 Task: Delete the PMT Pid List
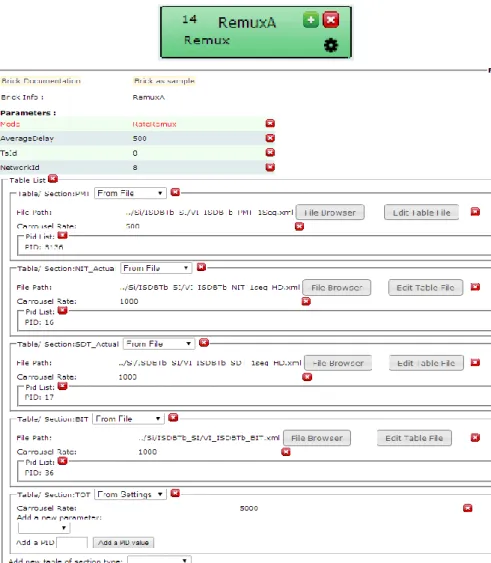[x=62, y=235]
